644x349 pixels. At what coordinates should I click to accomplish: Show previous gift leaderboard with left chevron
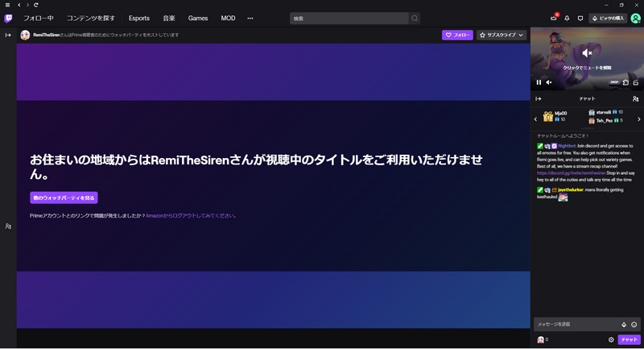tap(535, 119)
